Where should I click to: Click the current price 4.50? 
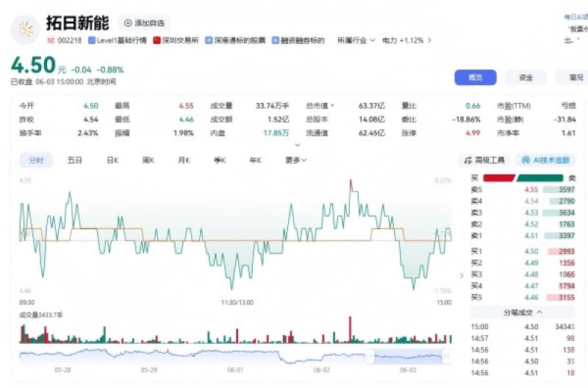pos(33,65)
